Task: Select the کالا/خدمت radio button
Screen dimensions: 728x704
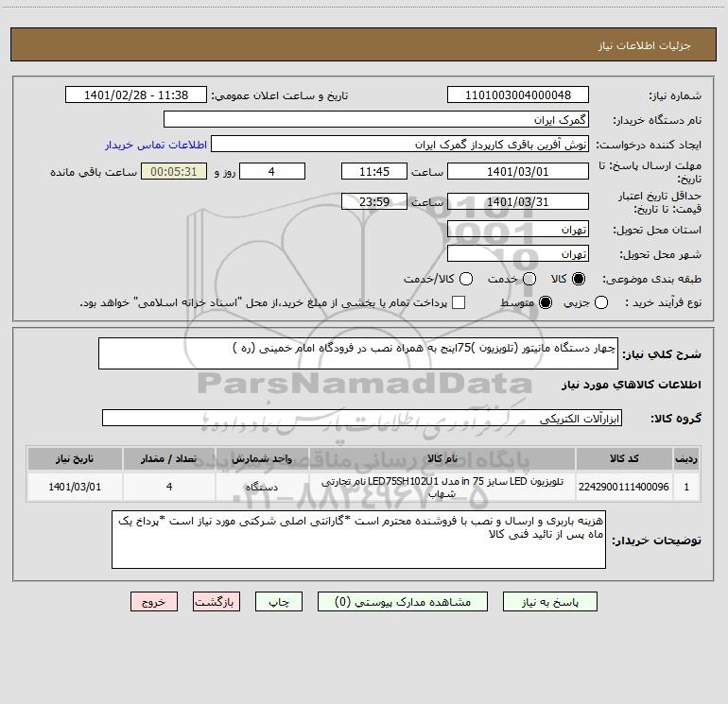Action: point(466,279)
